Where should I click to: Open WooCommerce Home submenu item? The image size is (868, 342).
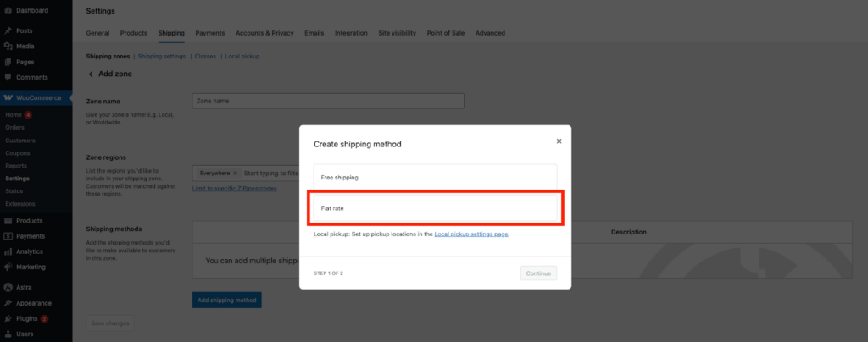[14, 115]
